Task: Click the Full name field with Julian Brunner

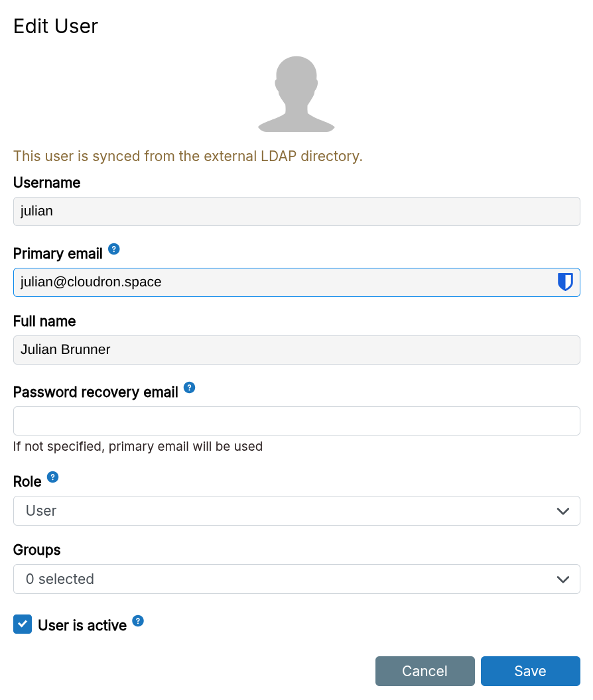Action: [296, 350]
